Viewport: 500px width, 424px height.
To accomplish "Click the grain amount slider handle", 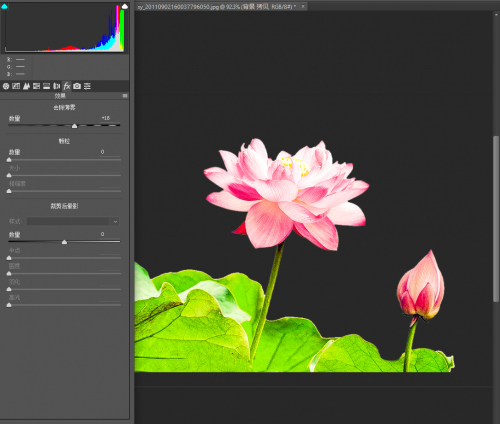I will 9,160.
